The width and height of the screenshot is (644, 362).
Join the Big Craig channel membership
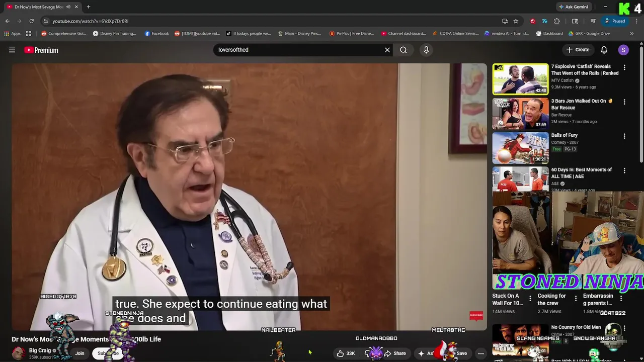(x=79, y=353)
